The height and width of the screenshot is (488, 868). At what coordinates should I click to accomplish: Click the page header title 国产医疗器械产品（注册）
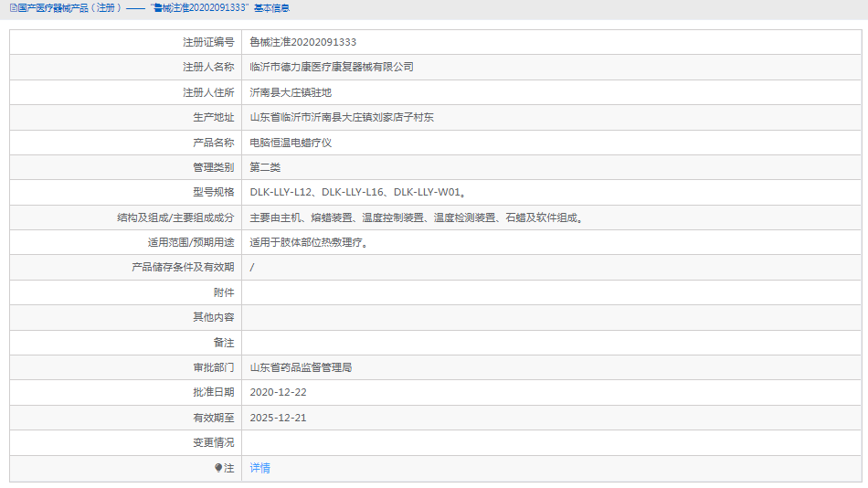pyautogui.click(x=69, y=7)
